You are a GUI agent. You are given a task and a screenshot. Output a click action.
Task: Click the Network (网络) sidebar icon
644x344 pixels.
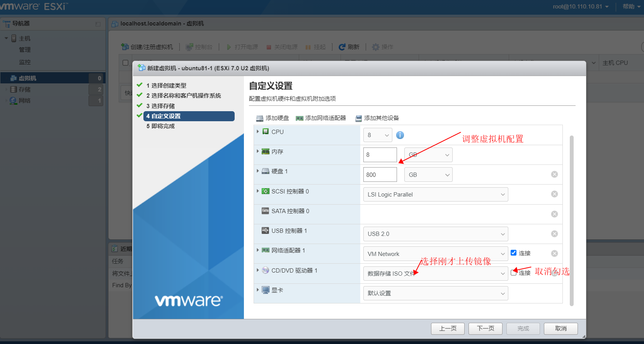pos(14,101)
